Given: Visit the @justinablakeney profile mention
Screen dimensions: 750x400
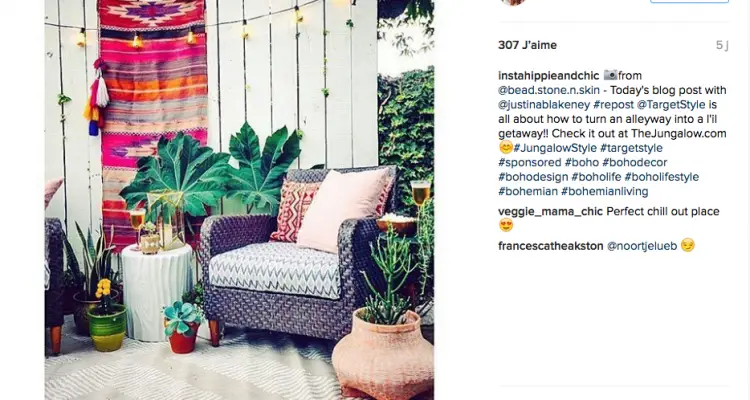Looking at the screenshot, I should [x=544, y=104].
